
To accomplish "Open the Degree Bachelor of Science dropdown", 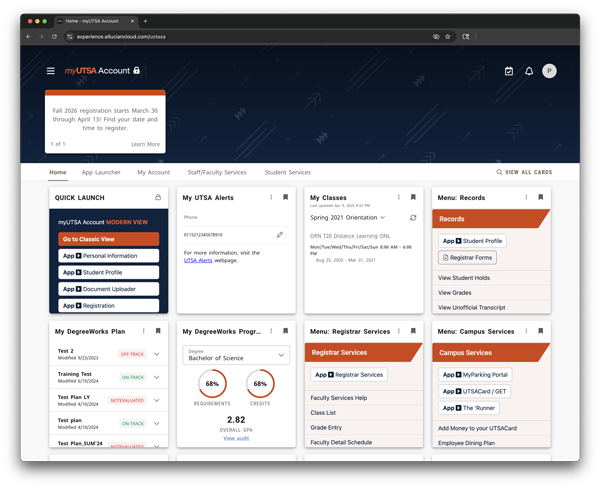I will (x=236, y=355).
